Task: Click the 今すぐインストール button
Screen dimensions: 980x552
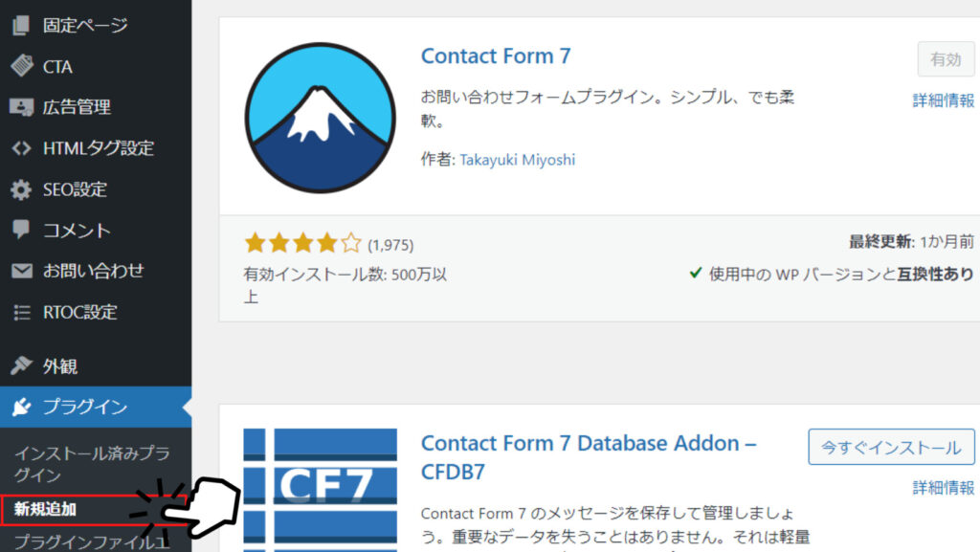Action: (891, 447)
